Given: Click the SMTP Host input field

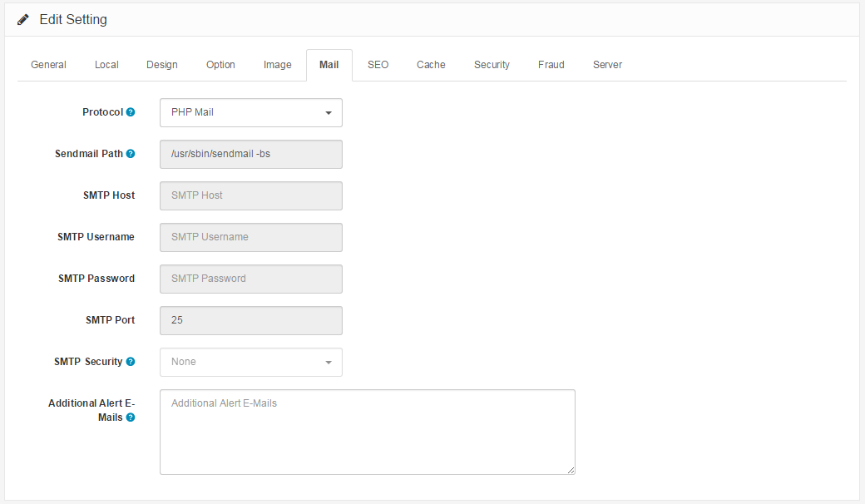Looking at the screenshot, I should pyautogui.click(x=250, y=195).
